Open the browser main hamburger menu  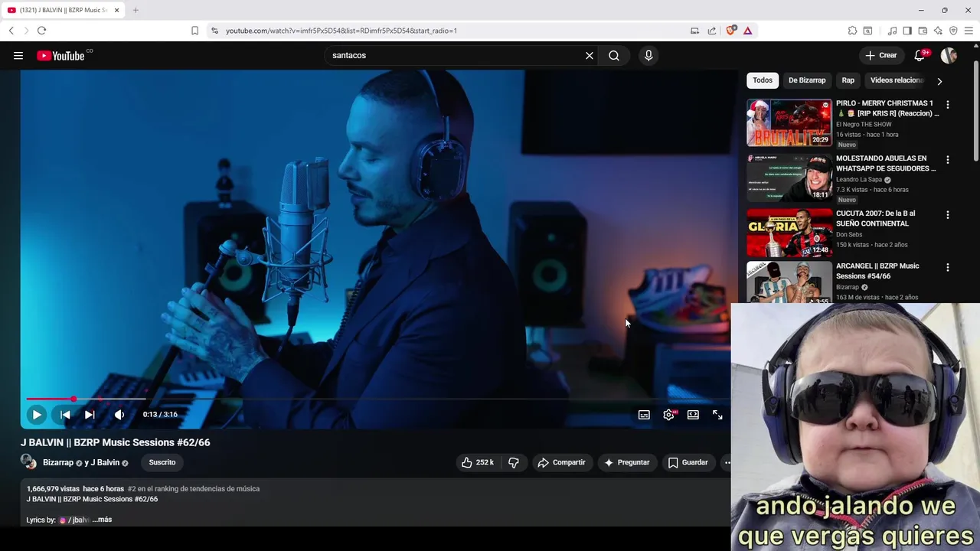click(969, 31)
